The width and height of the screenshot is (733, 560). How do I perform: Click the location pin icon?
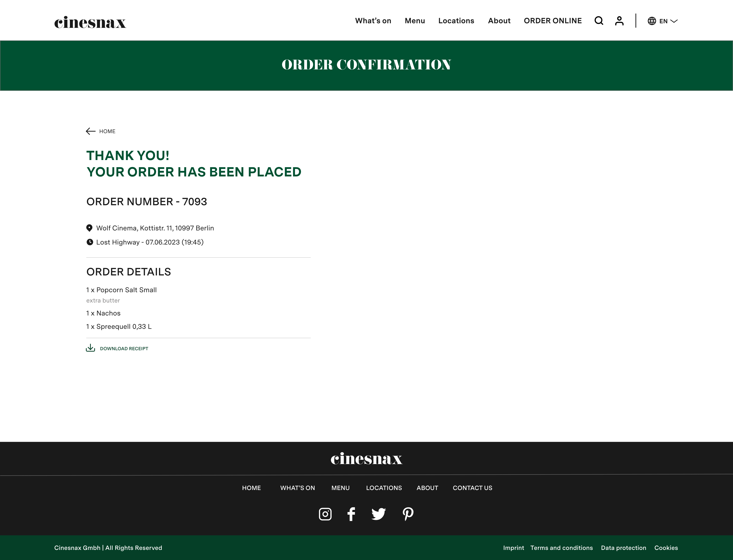(89, 228)
